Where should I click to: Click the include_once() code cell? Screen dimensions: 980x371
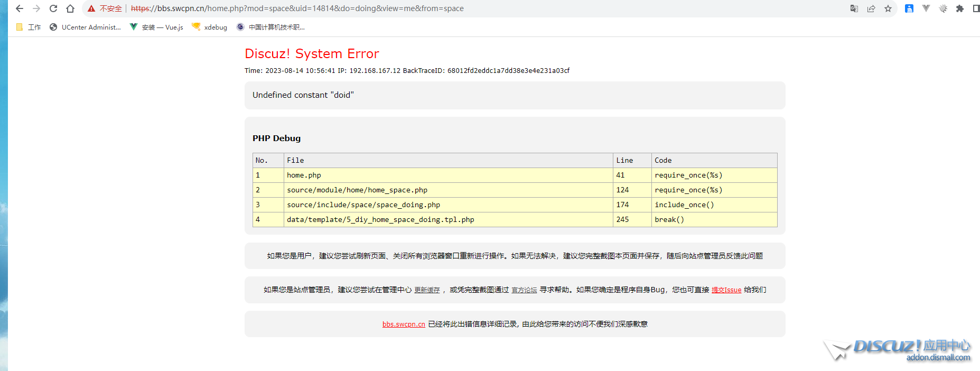pyautogui.click(x=714, y=205)
